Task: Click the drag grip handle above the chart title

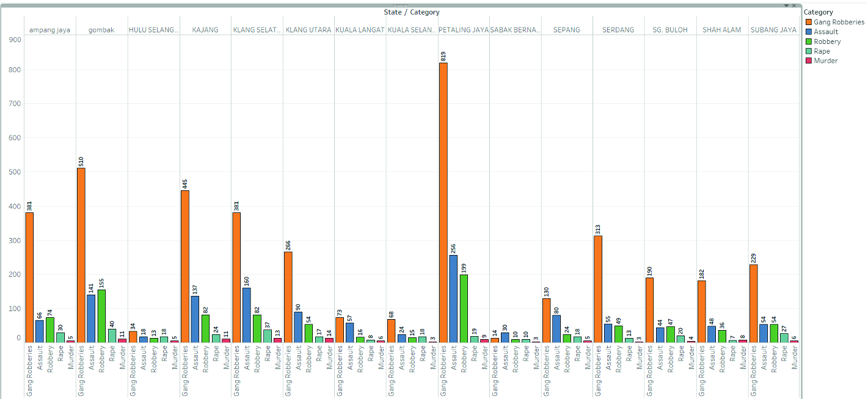Action: [x=401, y=5]
